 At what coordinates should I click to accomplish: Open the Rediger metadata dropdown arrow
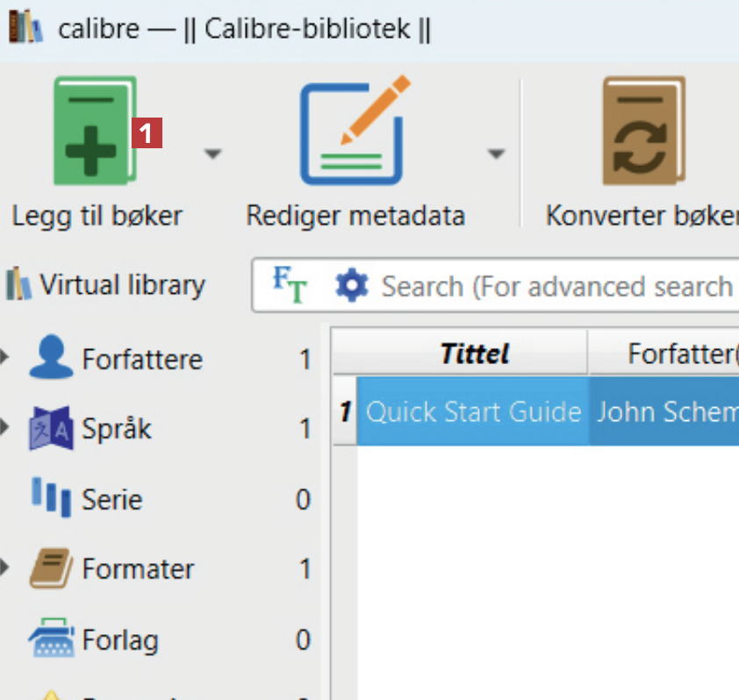497,154
